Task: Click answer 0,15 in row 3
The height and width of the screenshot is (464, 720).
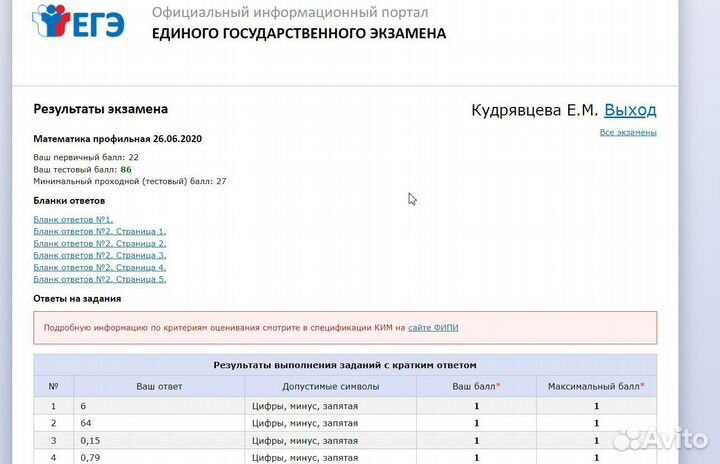Action: [x=90, y=441]
